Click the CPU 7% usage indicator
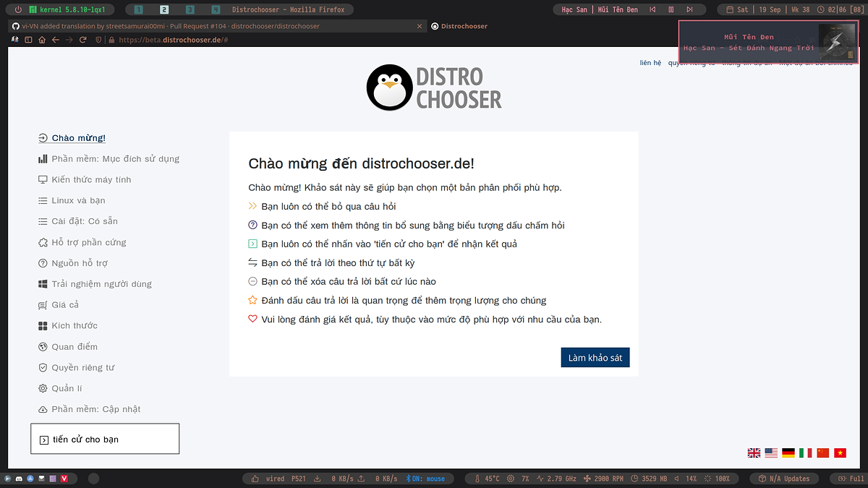Viewport: 868px width, 488px height. point(519,479)
